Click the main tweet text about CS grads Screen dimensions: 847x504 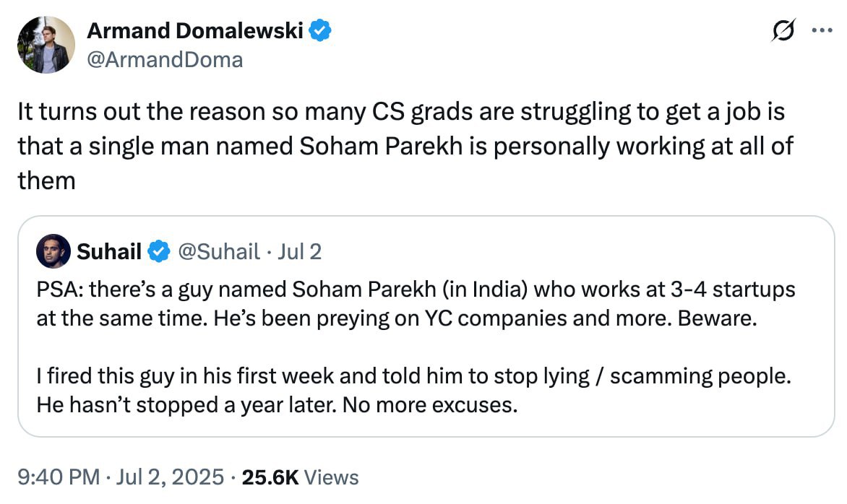(x=405, y=146)
